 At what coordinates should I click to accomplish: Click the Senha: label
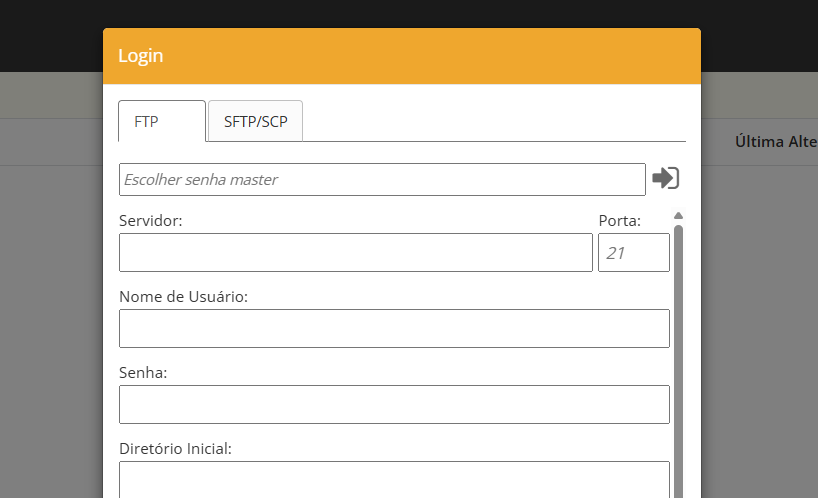[143, 373]
